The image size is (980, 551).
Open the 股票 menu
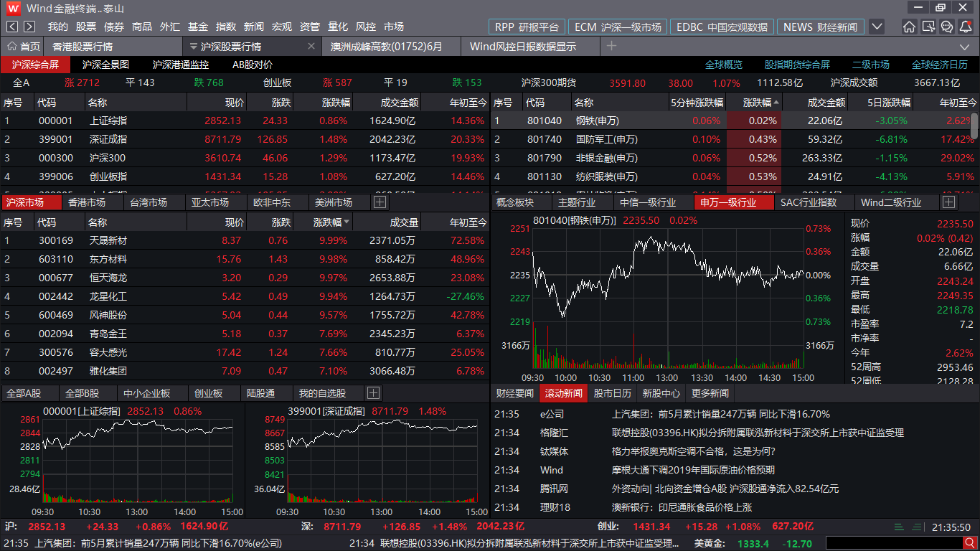point(86,27)
